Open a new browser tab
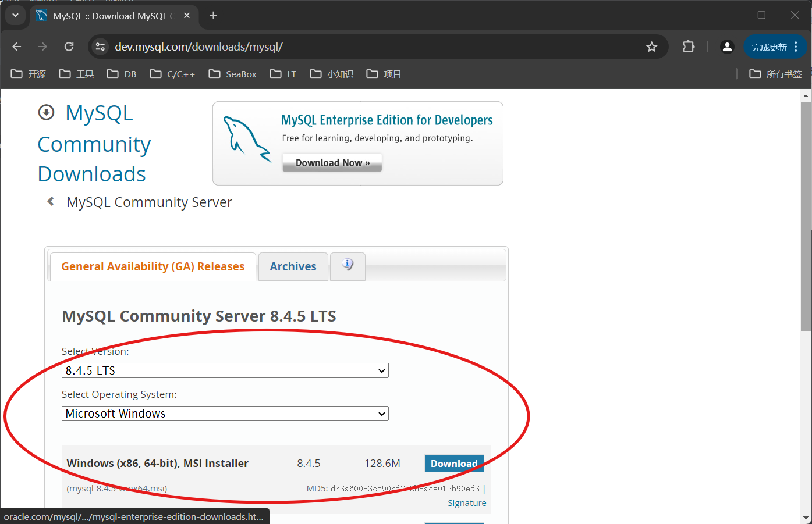Screen dimensions: 812x524 click(213, 15)
